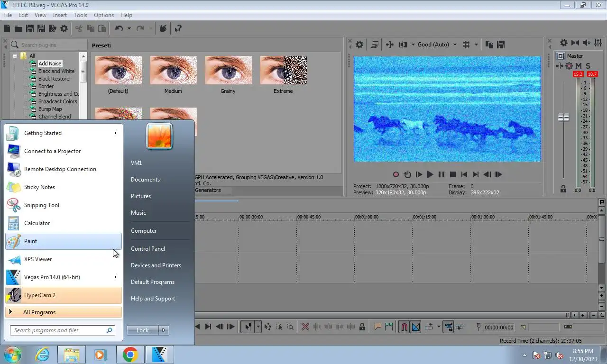This screenshot has width=607, height=364.
Task: Click the Stop button in preview transport
Action: 453,174
